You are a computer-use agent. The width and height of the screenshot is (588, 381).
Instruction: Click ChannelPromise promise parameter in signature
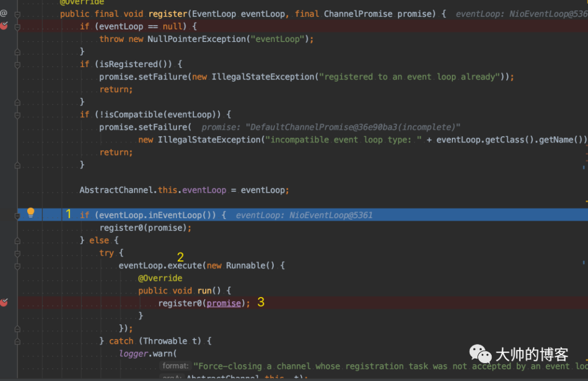[377, 14]
